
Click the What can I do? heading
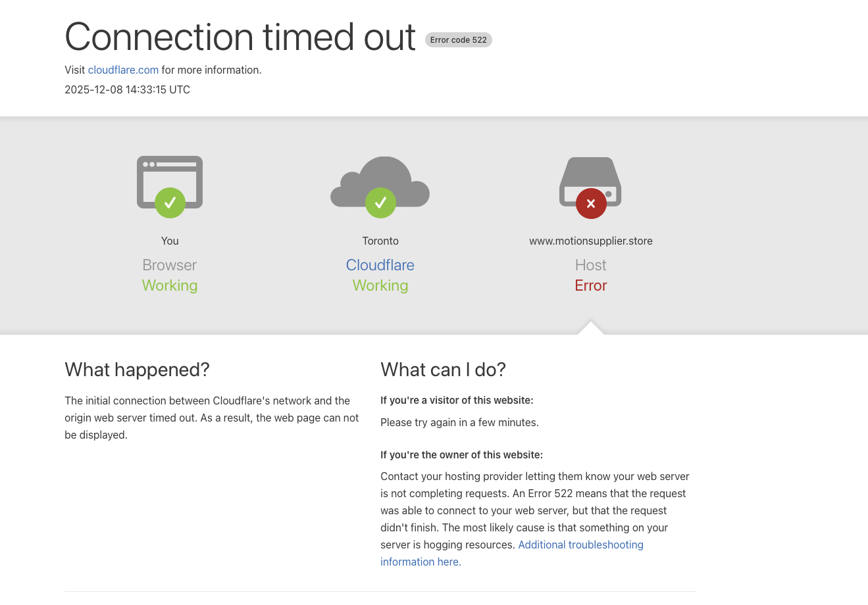pyautogui.click(x=443, y=370)
